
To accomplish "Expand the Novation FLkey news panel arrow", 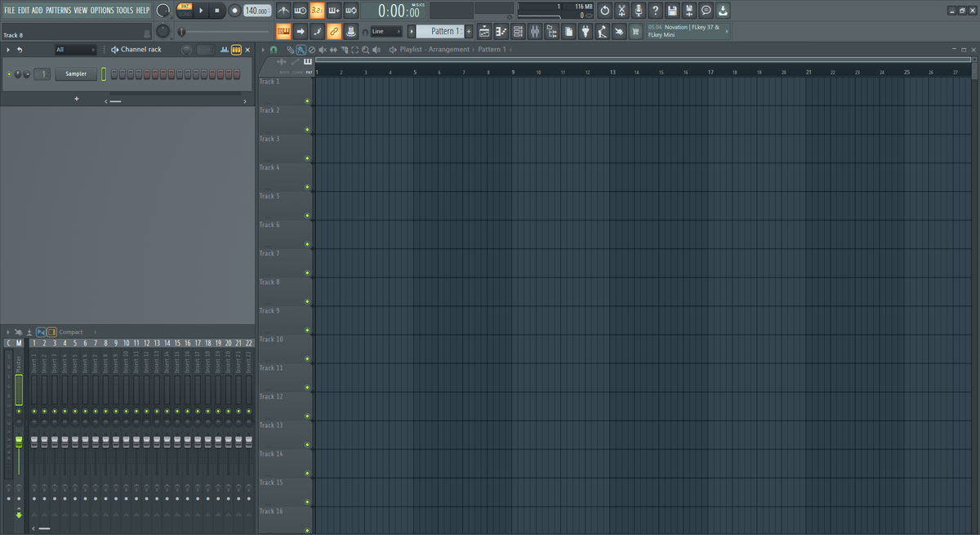I will (726, 32).
